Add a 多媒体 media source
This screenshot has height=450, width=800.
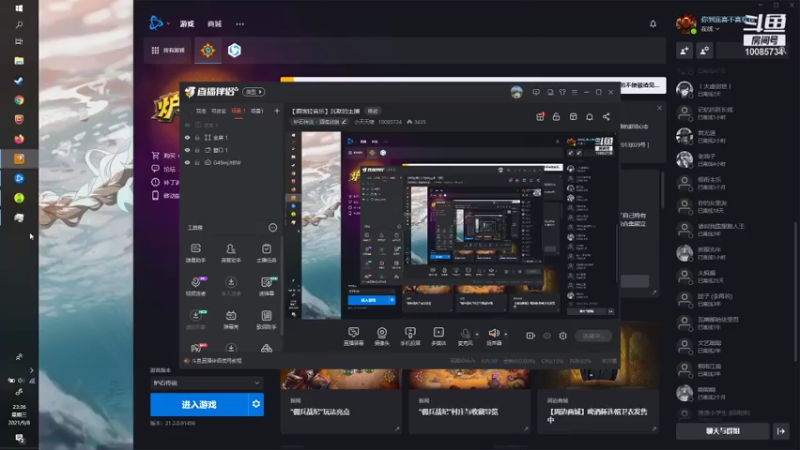(439, 336)
